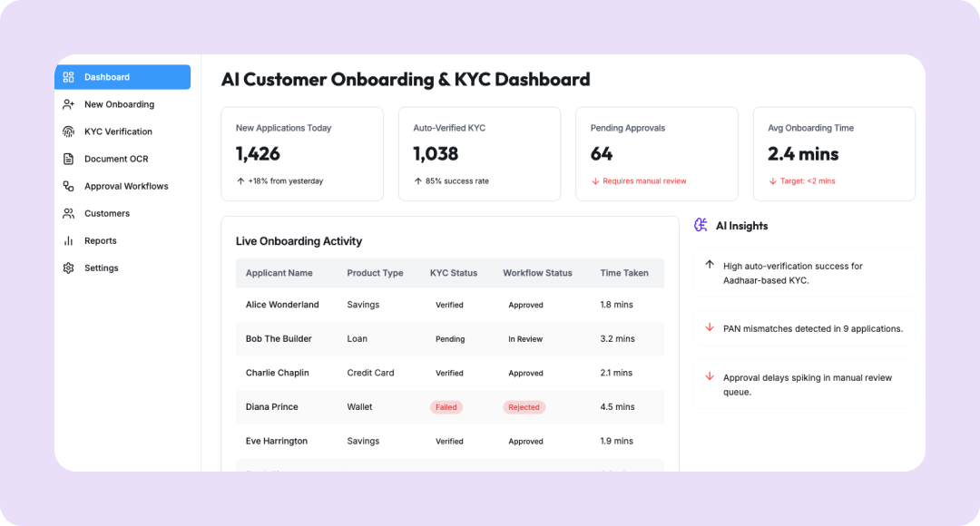Select the Alice Wonderland applicant row
980x526 pixels.
[282, 305]
